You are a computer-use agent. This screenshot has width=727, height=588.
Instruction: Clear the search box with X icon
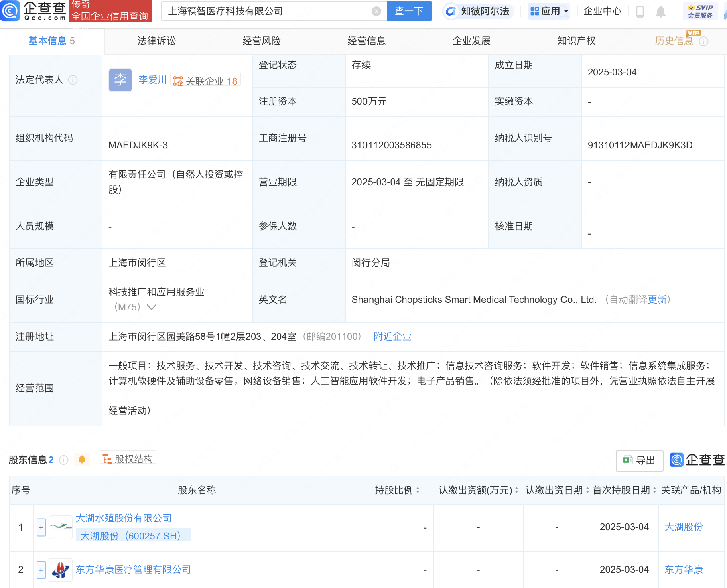[376, 11]
